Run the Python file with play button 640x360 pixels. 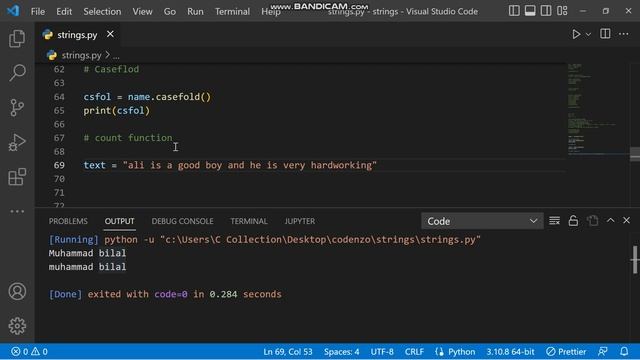576,34
